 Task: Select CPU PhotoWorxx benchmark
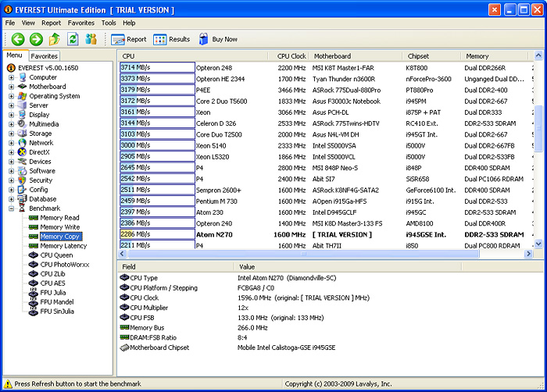65,265
